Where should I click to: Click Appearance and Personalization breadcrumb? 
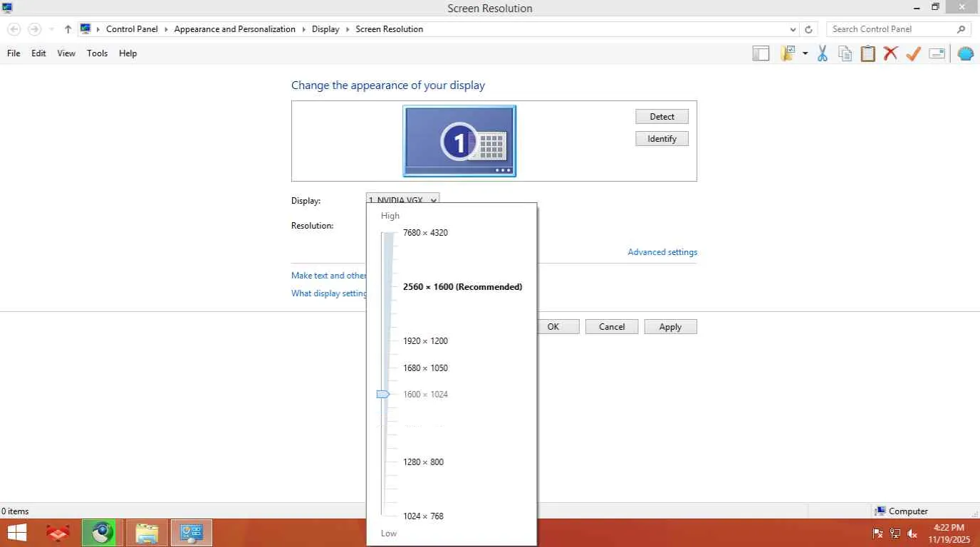pos(234,29)
